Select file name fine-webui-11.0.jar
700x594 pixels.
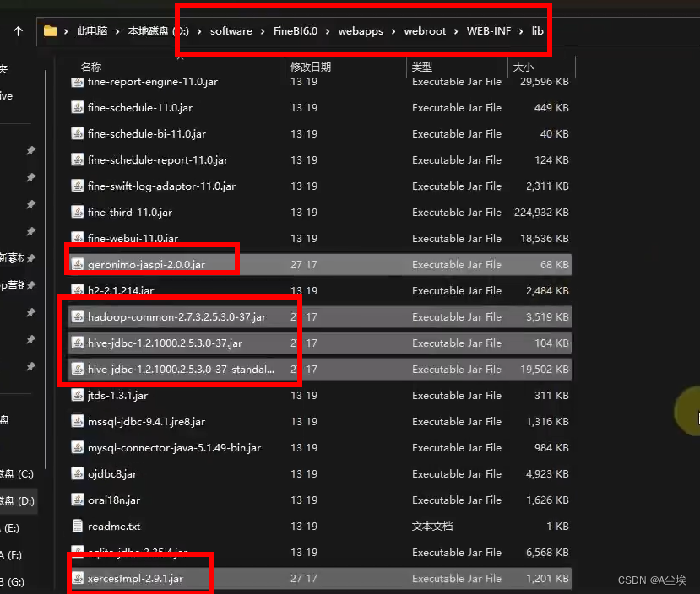133,239
